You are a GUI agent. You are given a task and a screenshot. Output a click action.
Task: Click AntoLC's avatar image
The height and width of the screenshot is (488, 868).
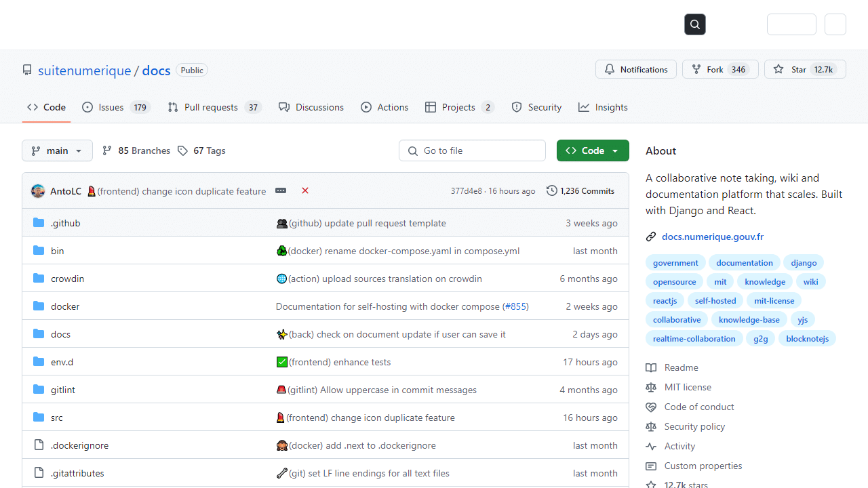point(38,191)
